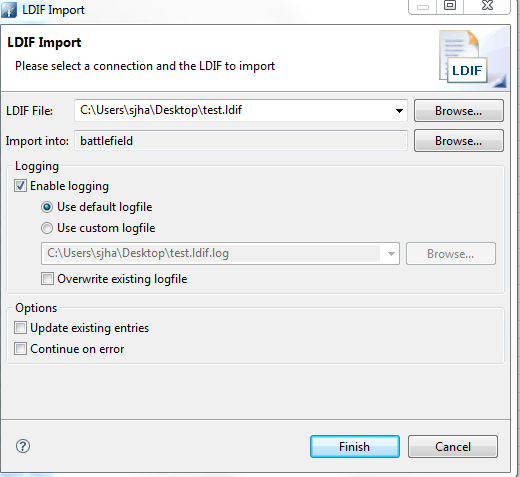Browse for the LDIF file

coord(459,111)
